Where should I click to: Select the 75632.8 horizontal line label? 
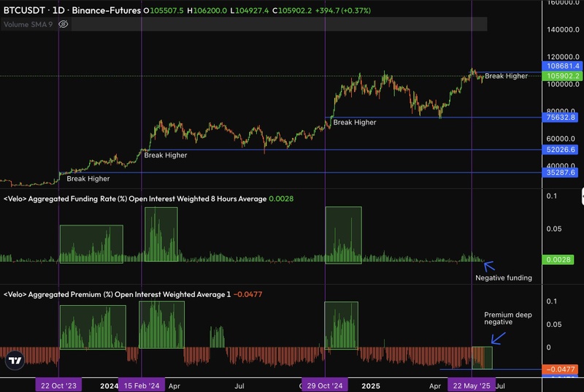(560, 118)
